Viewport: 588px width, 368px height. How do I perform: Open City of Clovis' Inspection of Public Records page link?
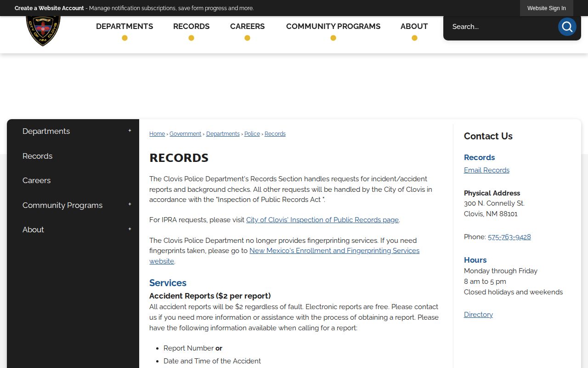tap(322, 220)
